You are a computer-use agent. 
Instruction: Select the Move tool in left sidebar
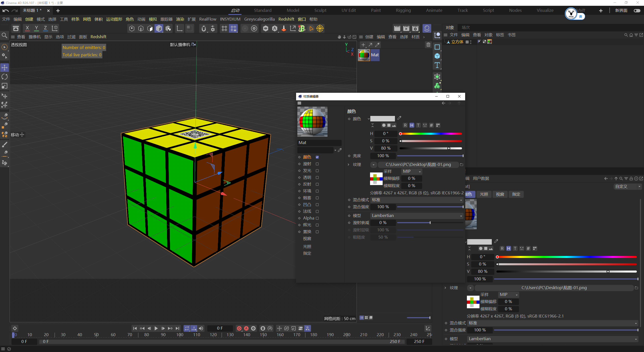pyautogui.click(x=5, y=67)
